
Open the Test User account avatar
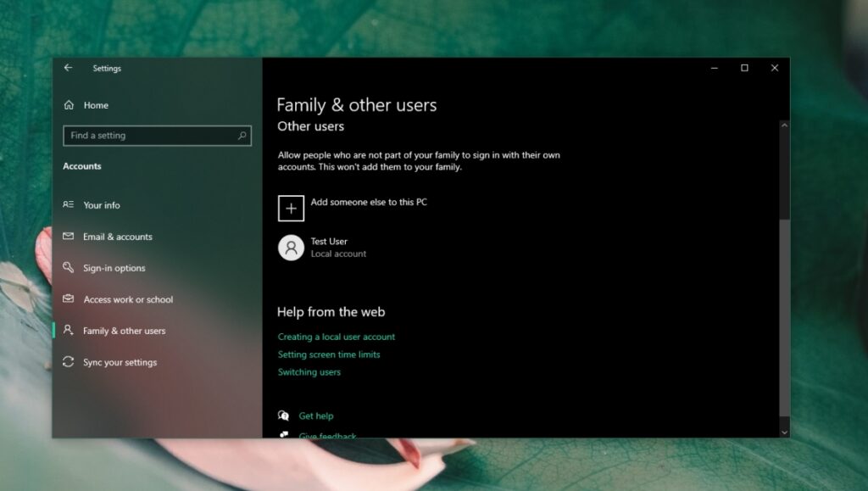click(291, 247)
